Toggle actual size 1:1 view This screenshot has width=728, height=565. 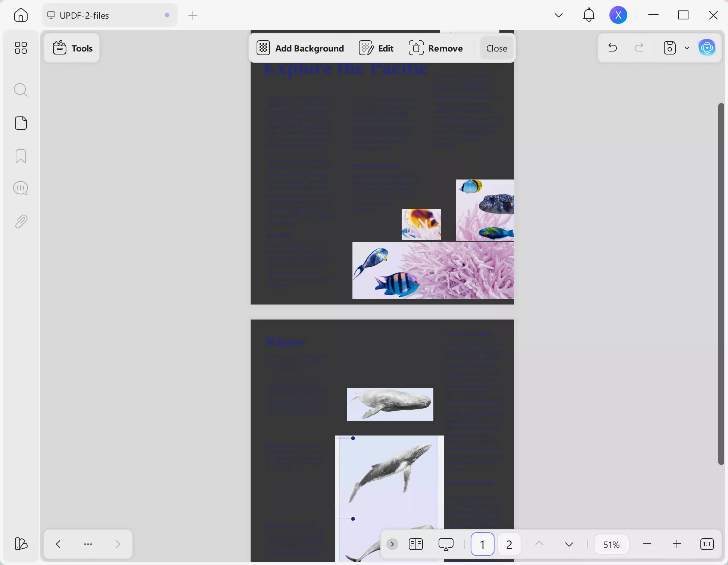click(x=707, y=544)
